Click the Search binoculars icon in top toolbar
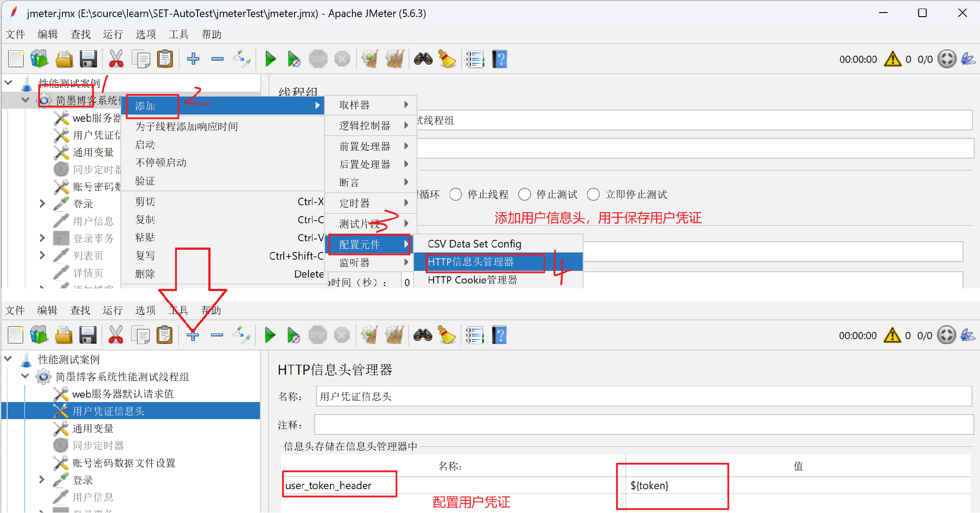This screenshot has width=980, height=513. click(x=423, y=59)
